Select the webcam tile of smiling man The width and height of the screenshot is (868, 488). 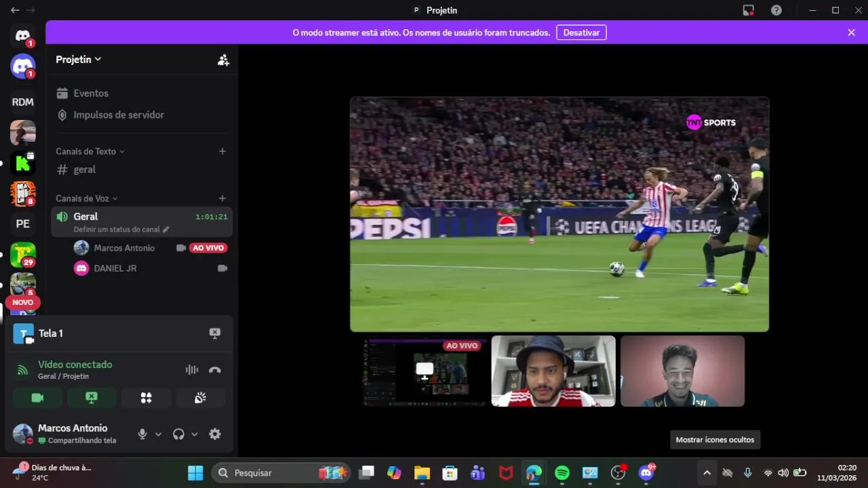pos(682,371)
